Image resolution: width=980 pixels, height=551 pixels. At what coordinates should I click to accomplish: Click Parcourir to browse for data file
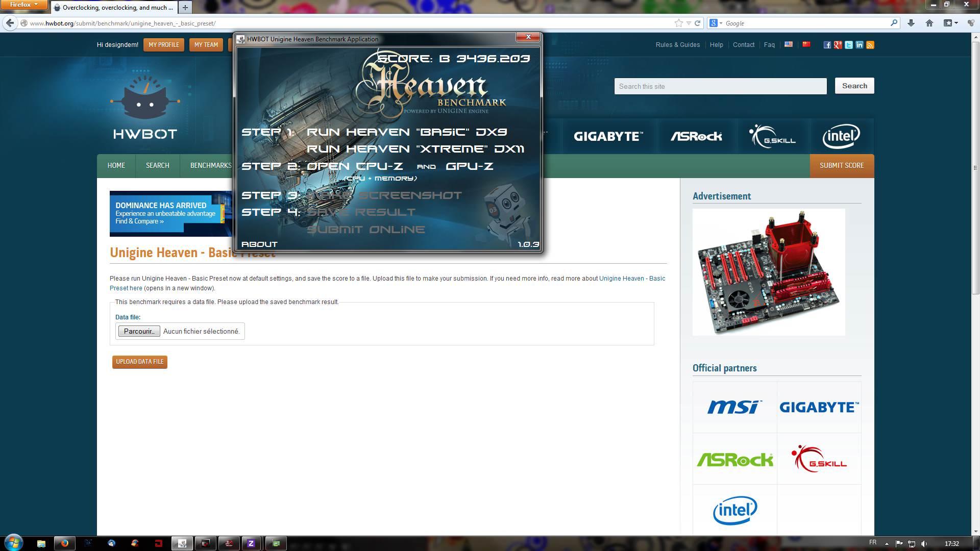coord(139,331)
